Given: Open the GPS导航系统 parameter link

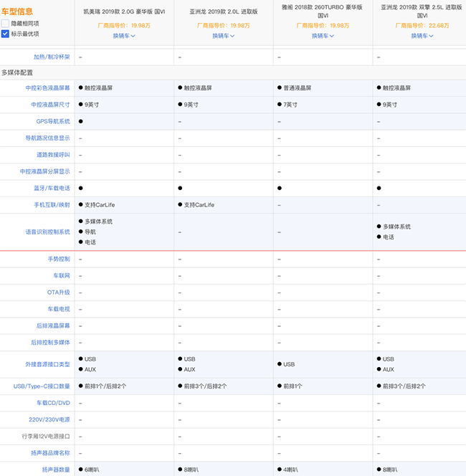Looking at the screenshot, I should [x=53, y=121].
